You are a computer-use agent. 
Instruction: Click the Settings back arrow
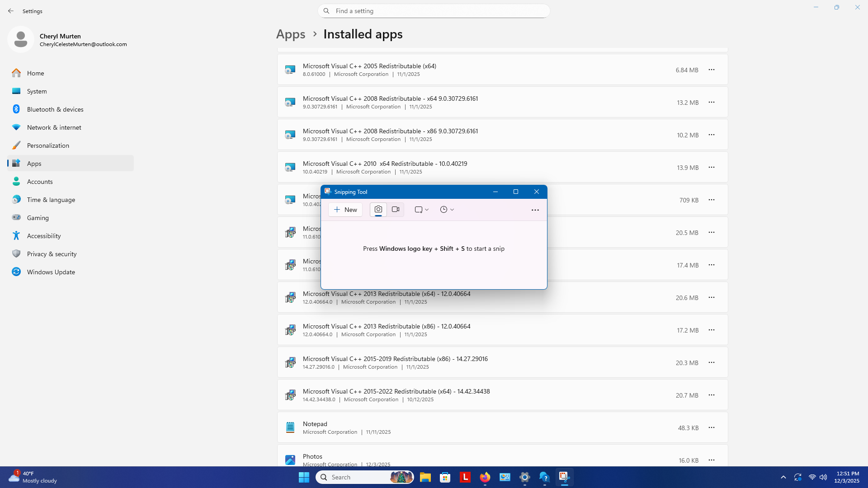[11, 11]
